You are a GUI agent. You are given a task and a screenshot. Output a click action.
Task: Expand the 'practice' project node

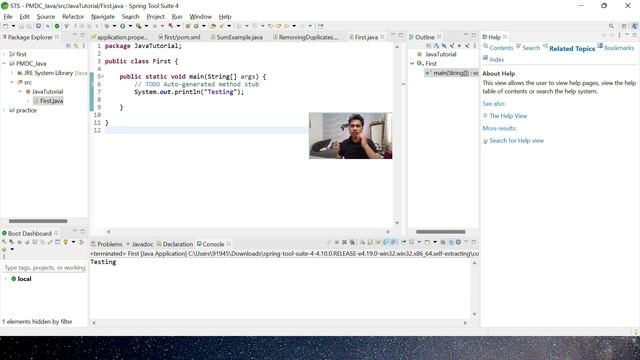coord(4,110)
